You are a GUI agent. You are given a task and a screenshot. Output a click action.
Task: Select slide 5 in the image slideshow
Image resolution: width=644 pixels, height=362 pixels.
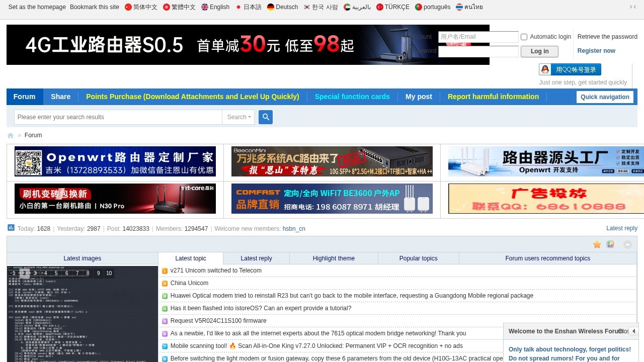[x=56, y=274]
